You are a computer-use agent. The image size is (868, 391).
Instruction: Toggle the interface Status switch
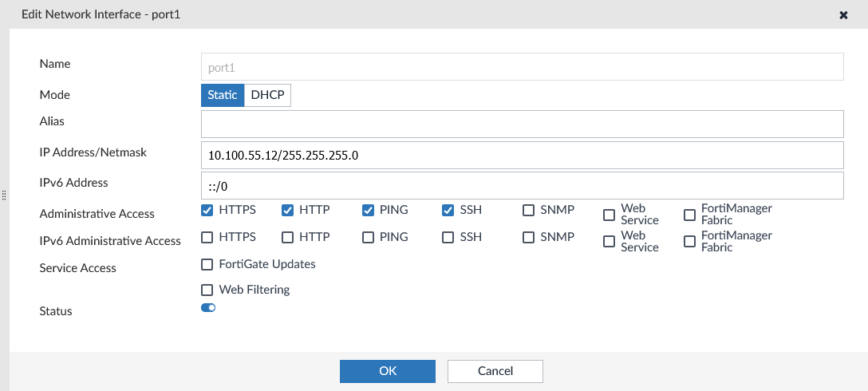[x=208, y=308]
